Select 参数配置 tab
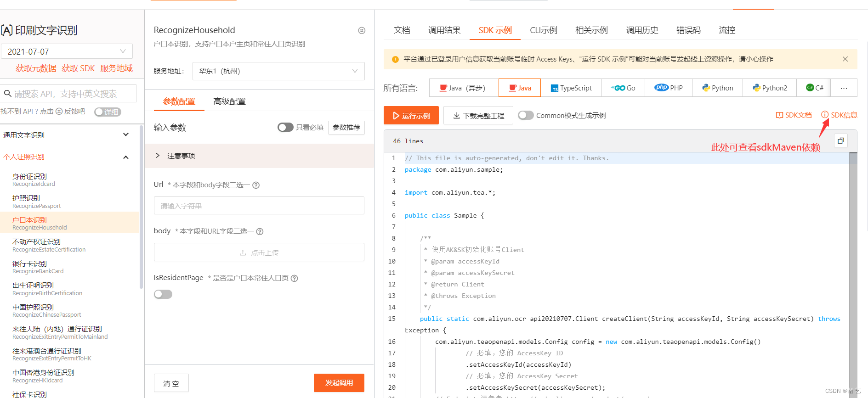This screenshot has width=868, height=398. pos(179,101)
